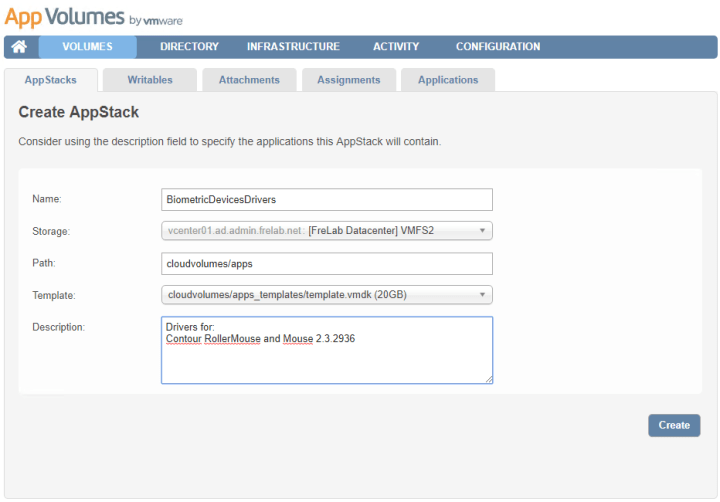Open the Volumes menu
Image resolution: width=720 pixels, height=502 pixels.
(87, 47)
